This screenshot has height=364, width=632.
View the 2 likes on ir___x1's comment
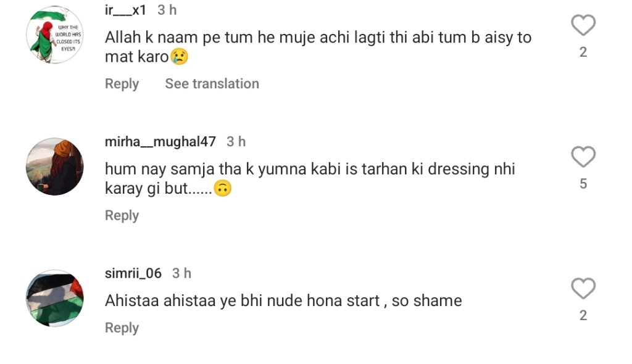coord(583,52)
